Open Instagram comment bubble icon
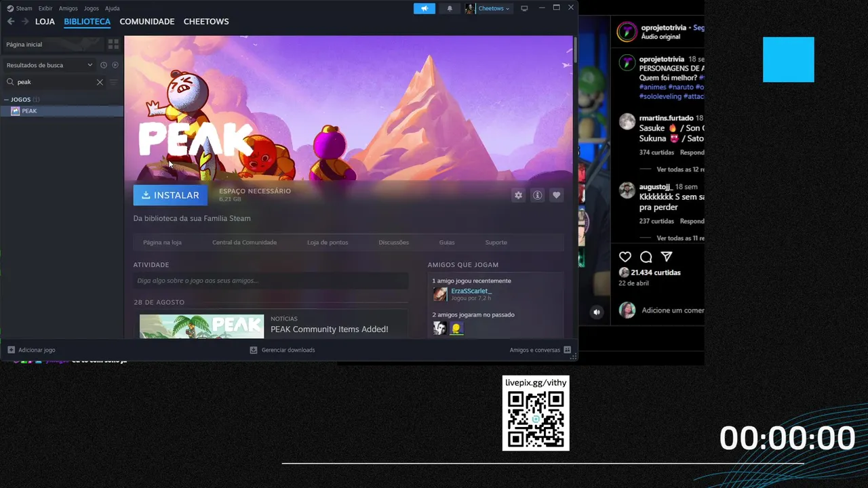The width and height of the screenshot is (868, 488). pos(646,257)
